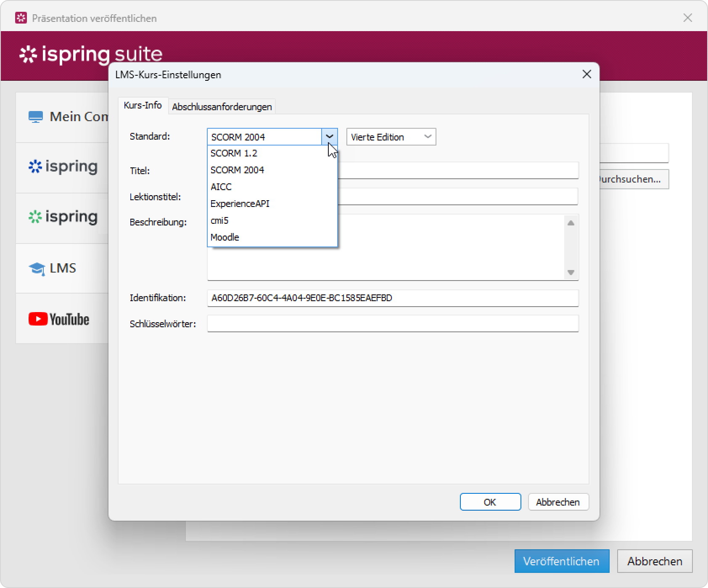Choose cmi5 in the Standard dropdown list
Image resolution: width=708 pixels, height=588 pixels.
click(x=272, y=221)
